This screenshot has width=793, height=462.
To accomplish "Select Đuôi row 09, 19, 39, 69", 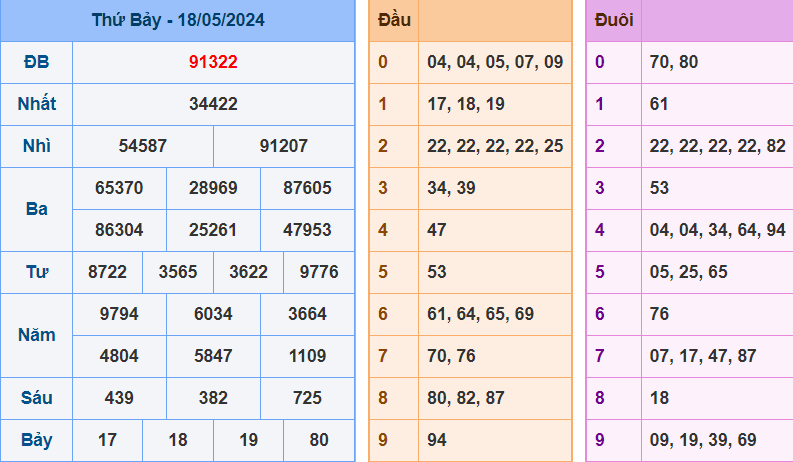I will tap(703, 440).
